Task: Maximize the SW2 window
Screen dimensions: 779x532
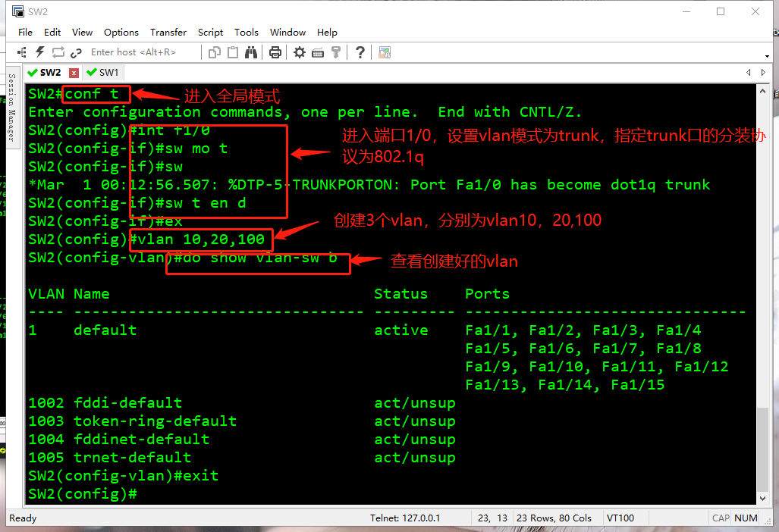Action: point(721,11)
